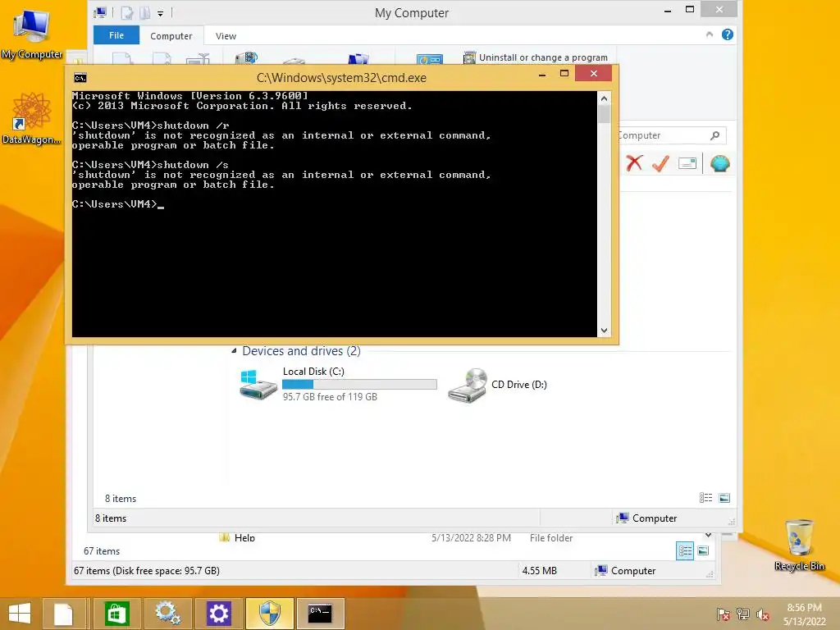
Task: Open the network tray icon
Action: (x=743, y=614)
